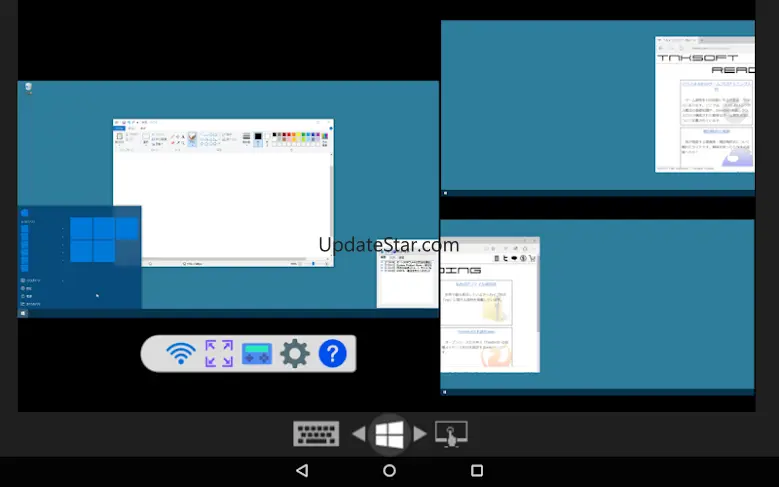Open Settings entry in the Start menu
Screen dimensions: 779x487
click(x=27, y=288)
